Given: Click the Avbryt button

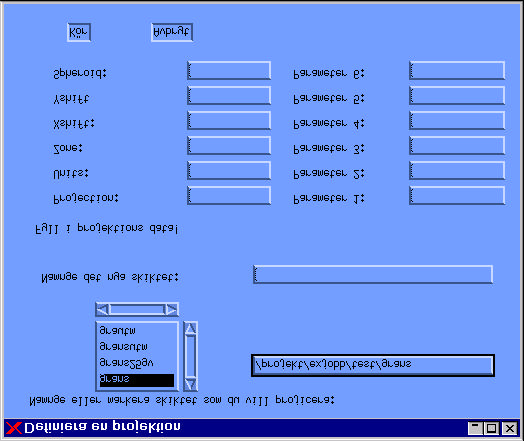Looking at the screenshot, I should coord(172,32).
